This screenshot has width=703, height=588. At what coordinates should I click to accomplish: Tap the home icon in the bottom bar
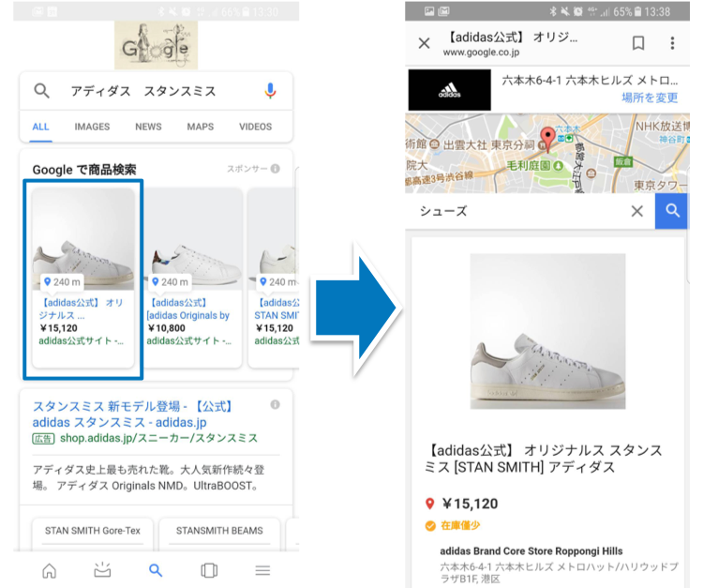coord(50,570)
